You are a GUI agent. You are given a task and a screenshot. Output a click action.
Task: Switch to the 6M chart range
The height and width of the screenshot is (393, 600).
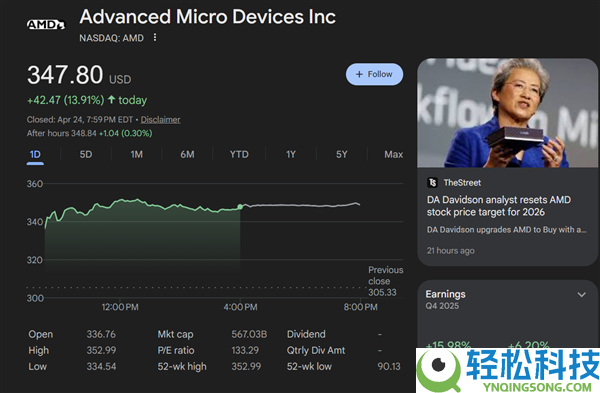pos(188,155)
